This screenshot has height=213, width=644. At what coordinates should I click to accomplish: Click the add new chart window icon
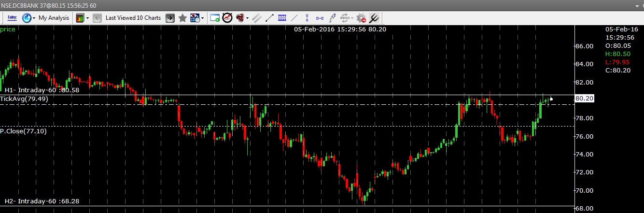click(x=215, y=18)
